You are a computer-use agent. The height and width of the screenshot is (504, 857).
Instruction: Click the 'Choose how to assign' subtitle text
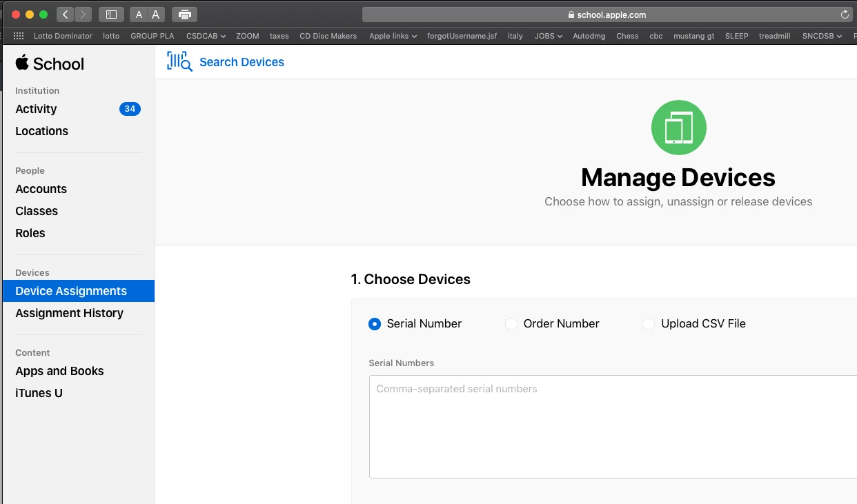pos(678,202)
